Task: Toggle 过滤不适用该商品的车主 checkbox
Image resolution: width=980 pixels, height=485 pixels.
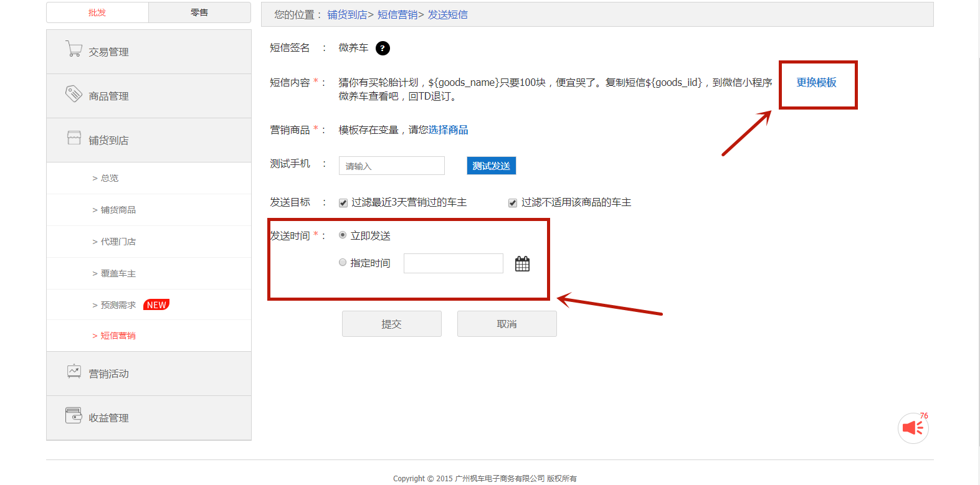Action: [x=513, y=203]
